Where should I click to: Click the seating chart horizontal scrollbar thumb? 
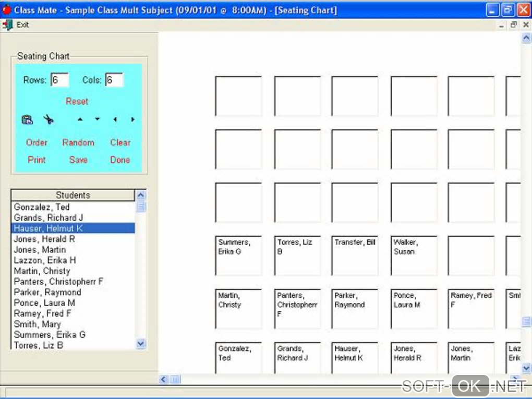pos(175,379)
